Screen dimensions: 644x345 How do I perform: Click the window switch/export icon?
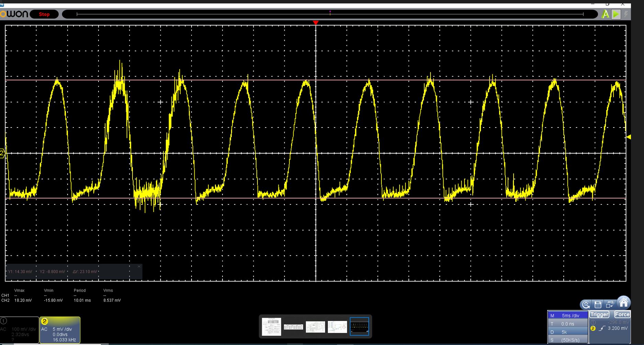click(610, 304)
